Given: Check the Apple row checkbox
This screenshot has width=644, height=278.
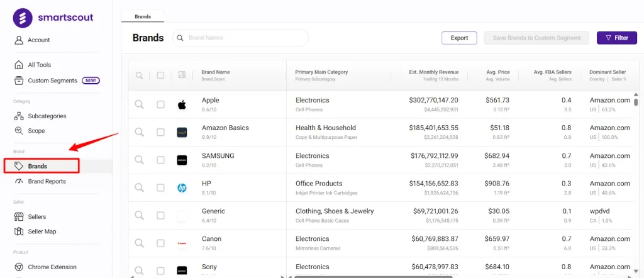Looking at the screenshot, I should click(160, 104).
